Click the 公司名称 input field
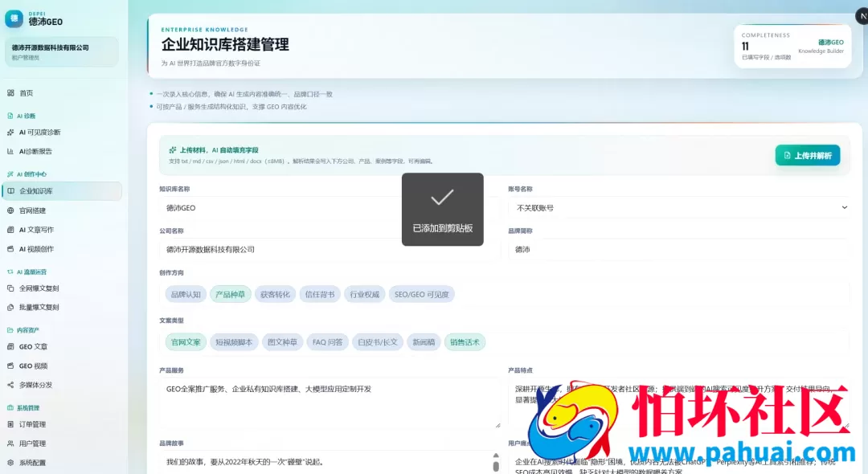Viewport: 868px width, 474px height. tap(330, 249)
